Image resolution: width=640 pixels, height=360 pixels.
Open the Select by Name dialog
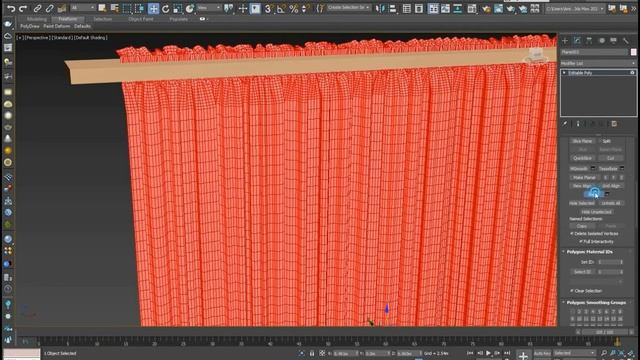click(x=115, y=8)
